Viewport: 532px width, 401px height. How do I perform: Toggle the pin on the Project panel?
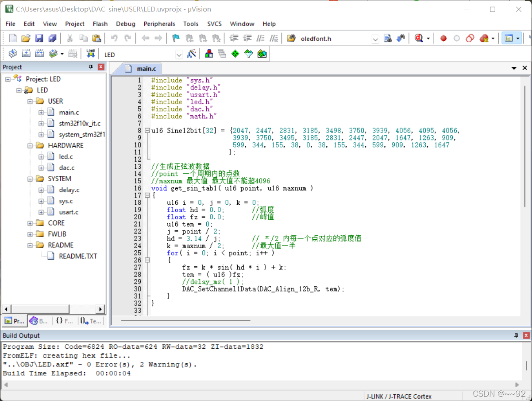91,67
